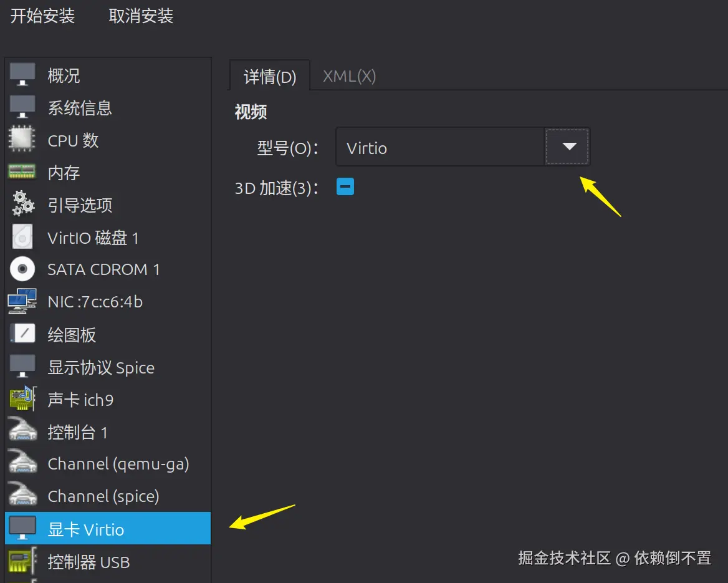Select the SATA CDROM 1 entry text
Viewport: 728px width, 583px height.
[x=103, y=269]
